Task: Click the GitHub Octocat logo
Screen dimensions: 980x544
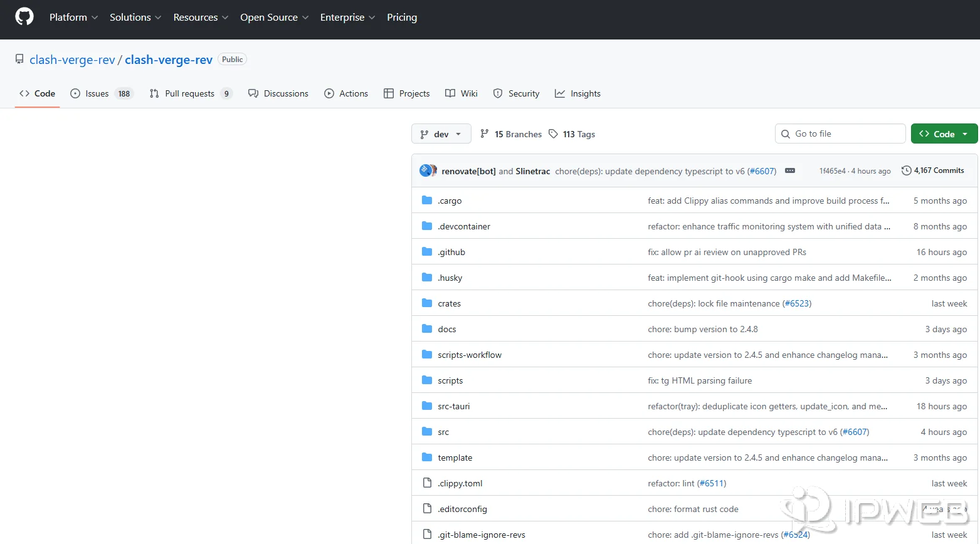Action: [x=24, y=17]
